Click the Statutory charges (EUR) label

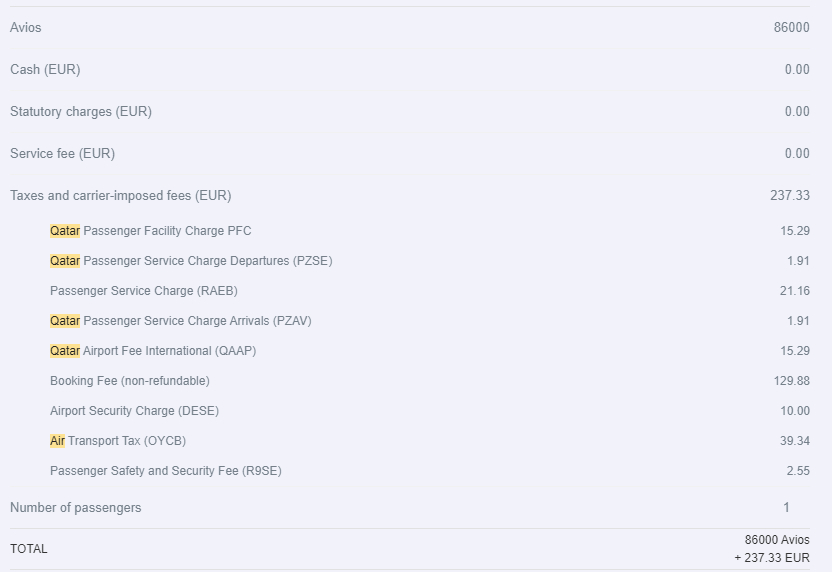(81, 111)
